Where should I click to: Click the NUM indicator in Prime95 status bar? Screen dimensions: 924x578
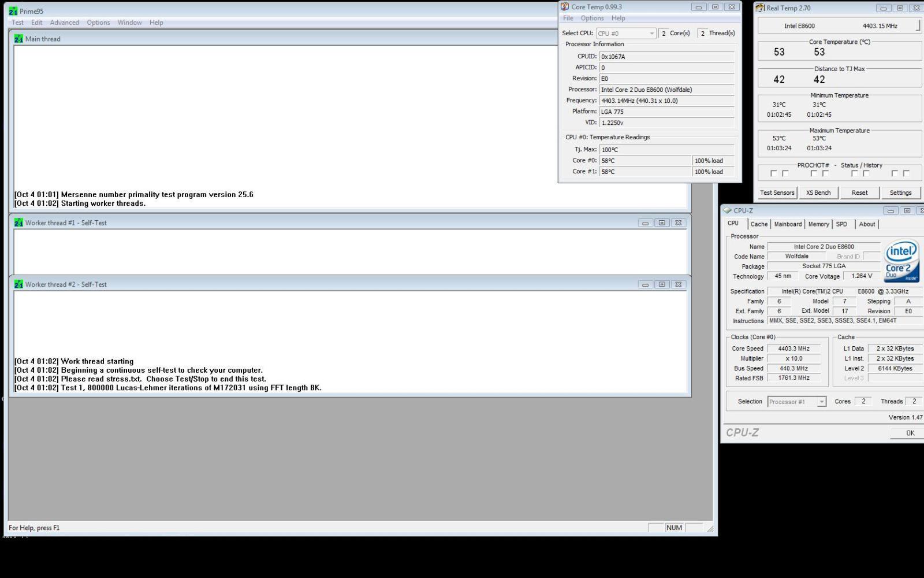click(674, 528)
